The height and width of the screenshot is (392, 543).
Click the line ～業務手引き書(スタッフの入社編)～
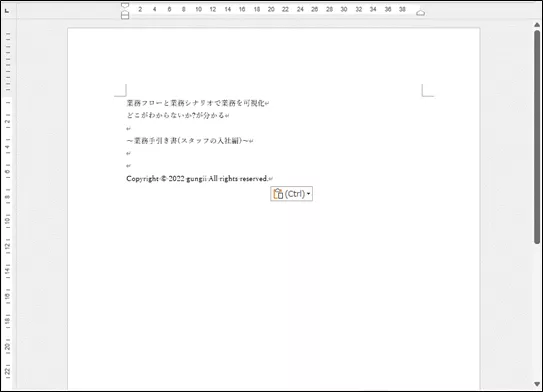190,141
